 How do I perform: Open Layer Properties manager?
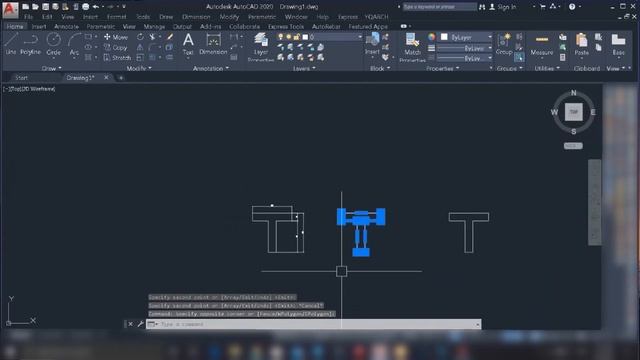point(260,47)
